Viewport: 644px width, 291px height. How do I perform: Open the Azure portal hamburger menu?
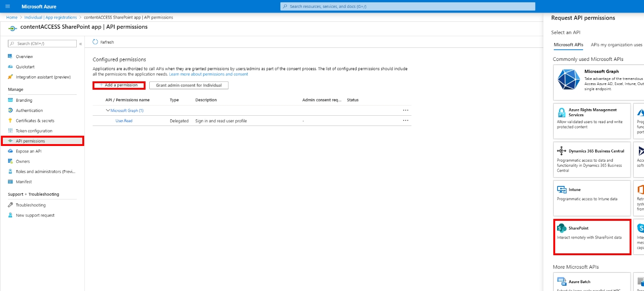(7, 7)
